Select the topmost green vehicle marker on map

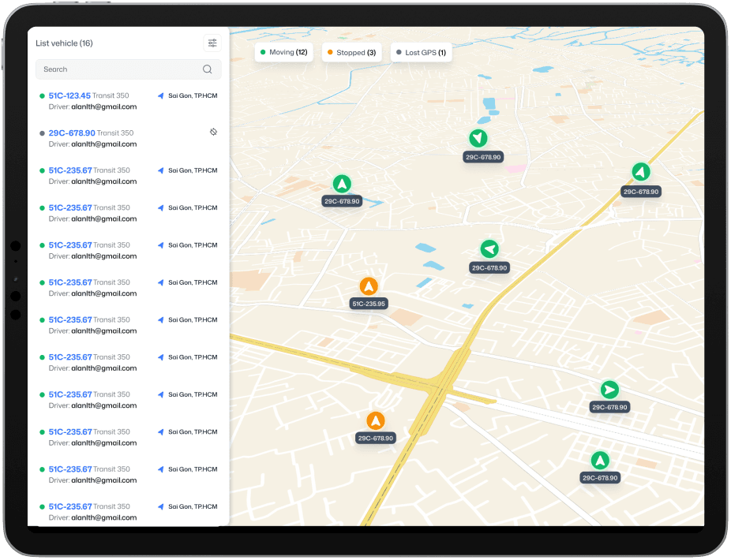tap(478, 139)
